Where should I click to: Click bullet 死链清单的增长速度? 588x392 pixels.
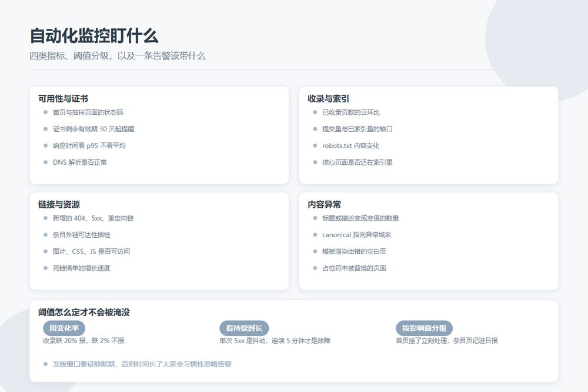[81, 268]
